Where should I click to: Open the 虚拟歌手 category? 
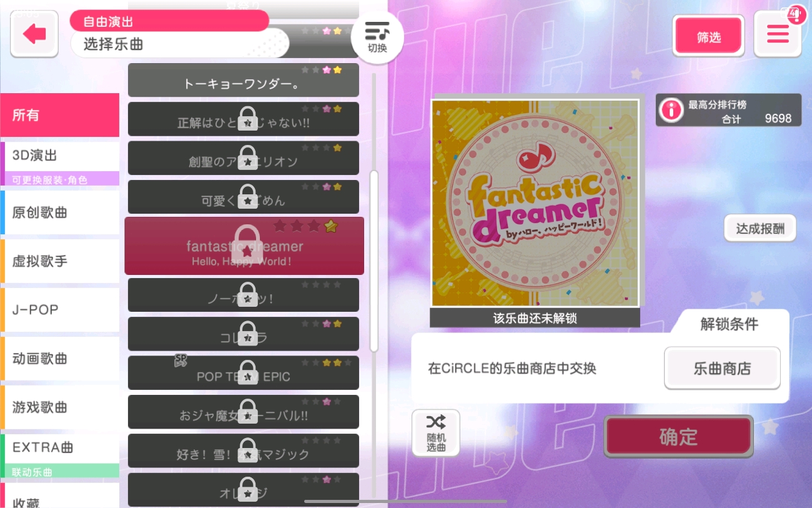click(x=60, y=261)
